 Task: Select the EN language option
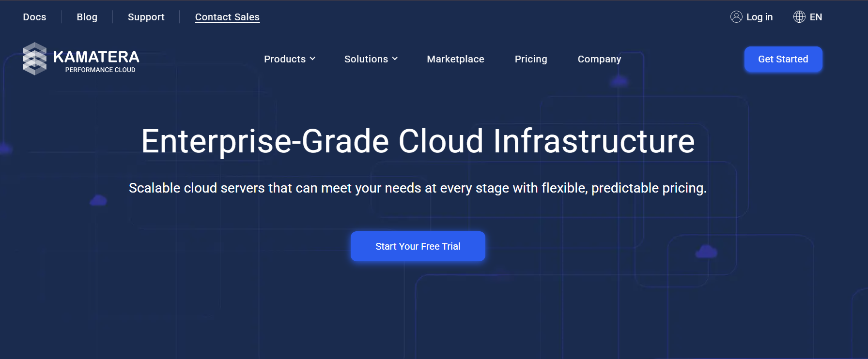[x=816, y=17]
